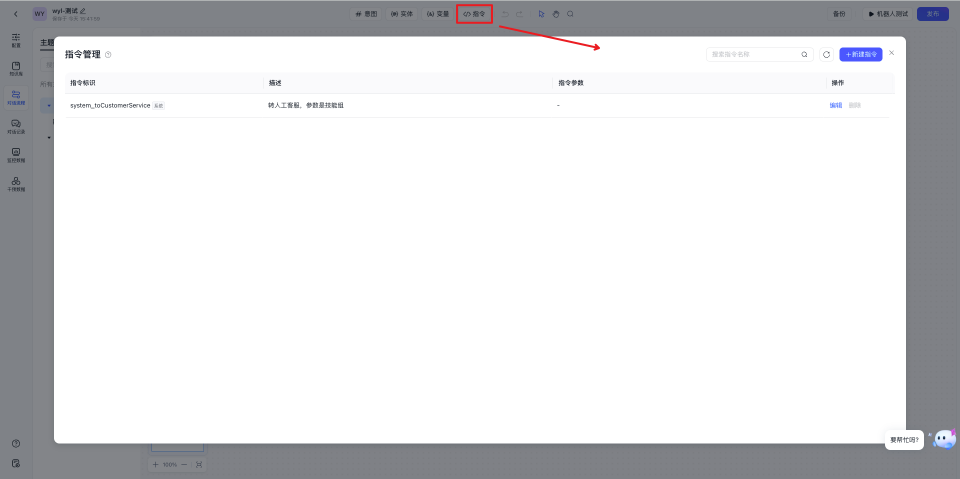The image size is (960, 479).
Task: Open the 意图 tab in the top toolbar
Action: 366,14
